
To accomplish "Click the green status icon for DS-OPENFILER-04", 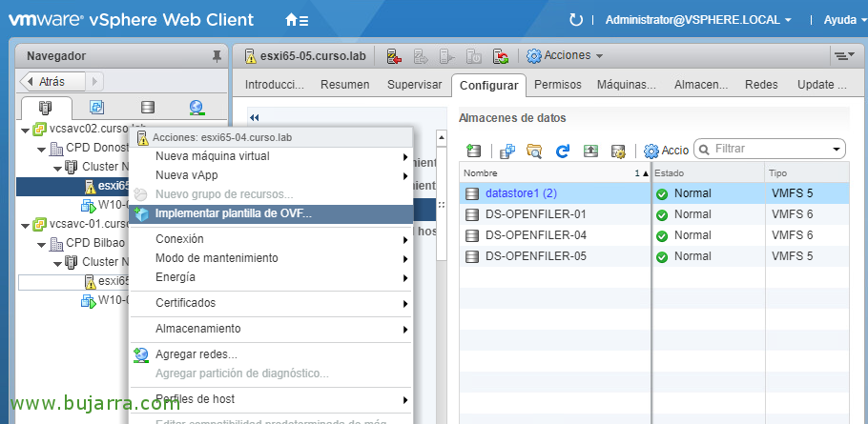I will click(x=662, y=236).
